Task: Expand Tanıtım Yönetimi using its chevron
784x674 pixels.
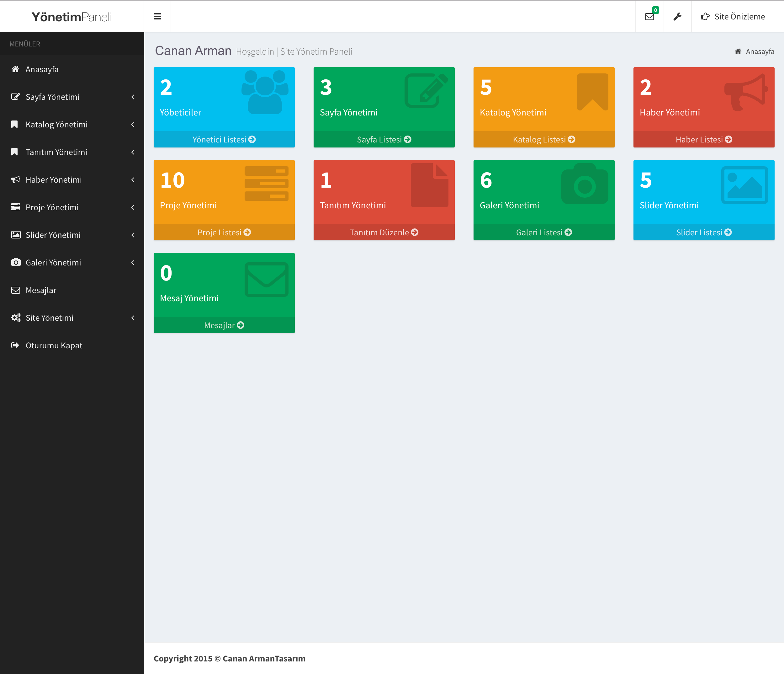Action: 133,152
